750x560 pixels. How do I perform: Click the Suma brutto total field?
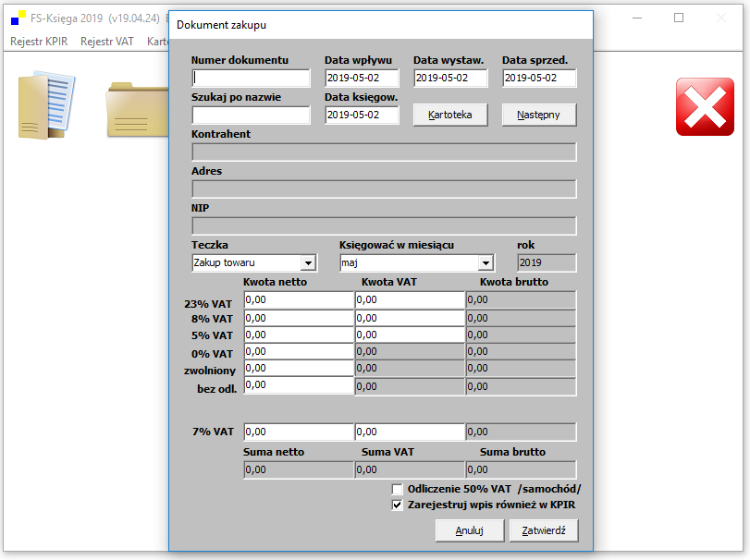click(x=522, y=470)
